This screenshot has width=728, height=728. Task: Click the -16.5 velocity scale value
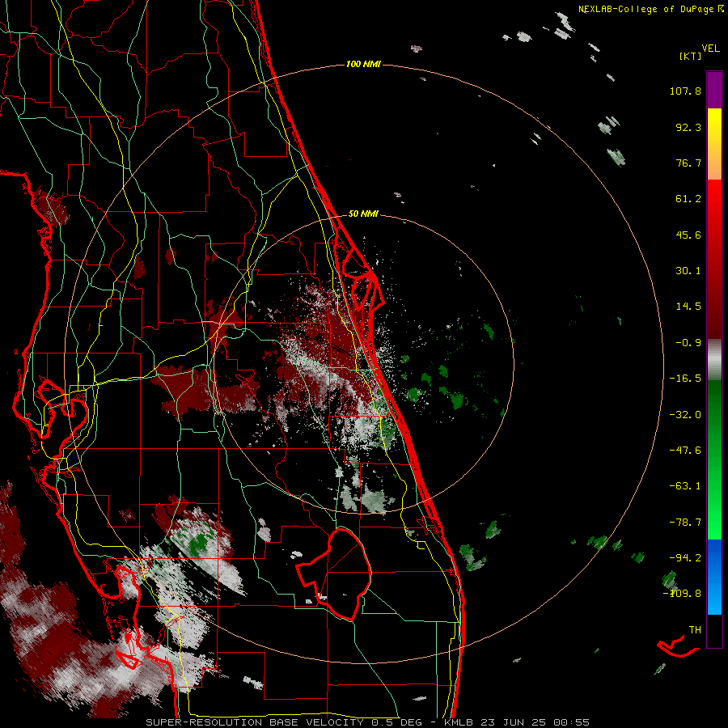pos(685,379)
